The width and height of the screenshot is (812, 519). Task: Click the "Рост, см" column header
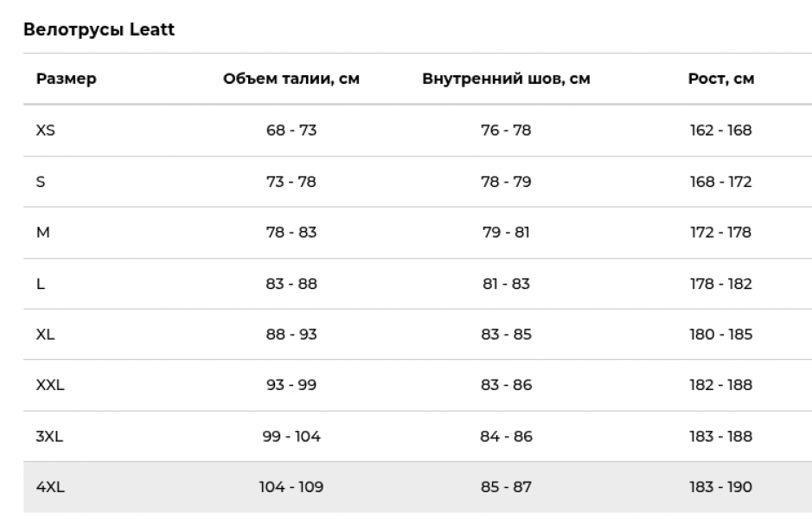pyautogui.click(x=720, y=79)
